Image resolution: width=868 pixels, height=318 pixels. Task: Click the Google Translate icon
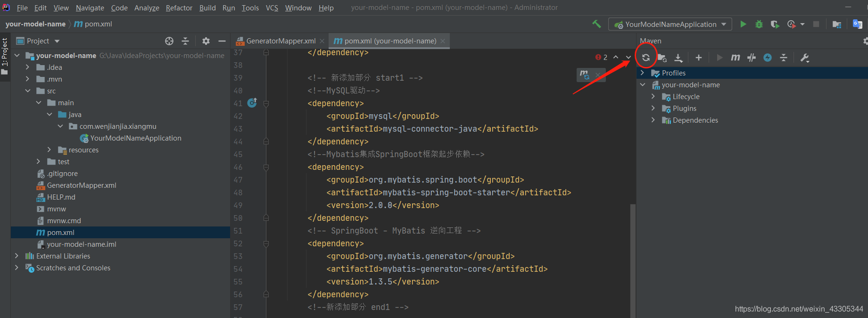click(858, 24)
